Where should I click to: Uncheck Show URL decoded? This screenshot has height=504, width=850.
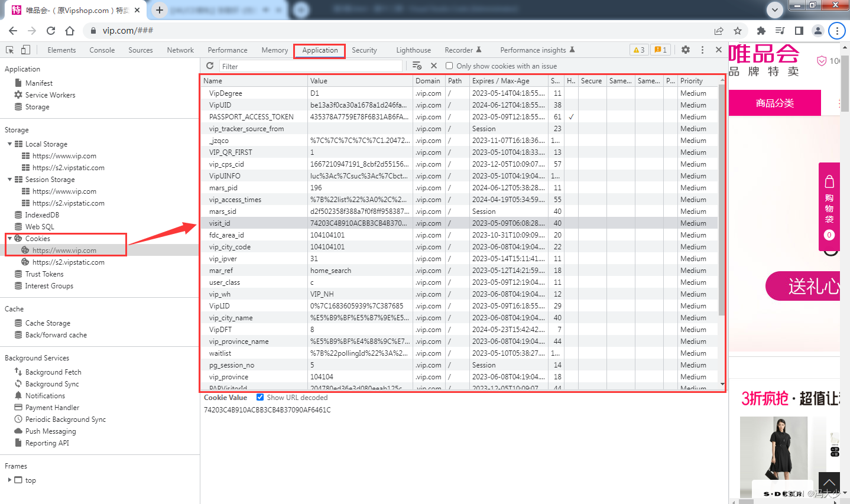coord(260,397)
